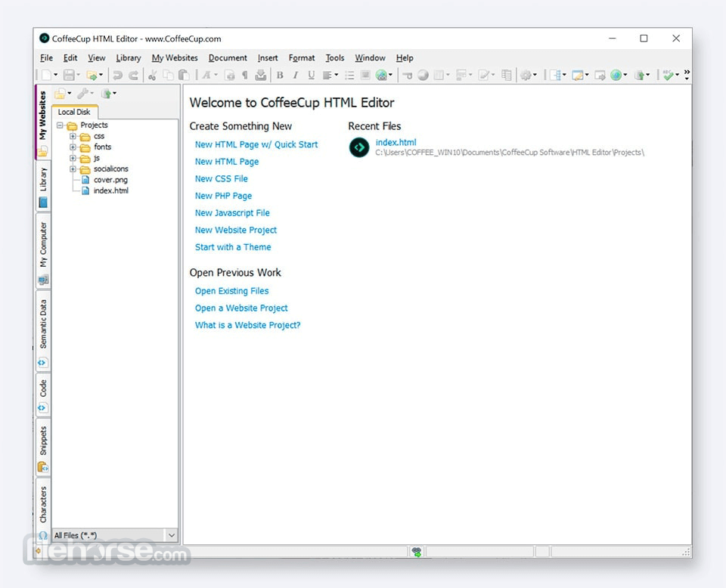Image resolution: width=726 pixels, height=588 pixels.
Task: Click 'What is a Website Project?' link
Action: point(248,325)
